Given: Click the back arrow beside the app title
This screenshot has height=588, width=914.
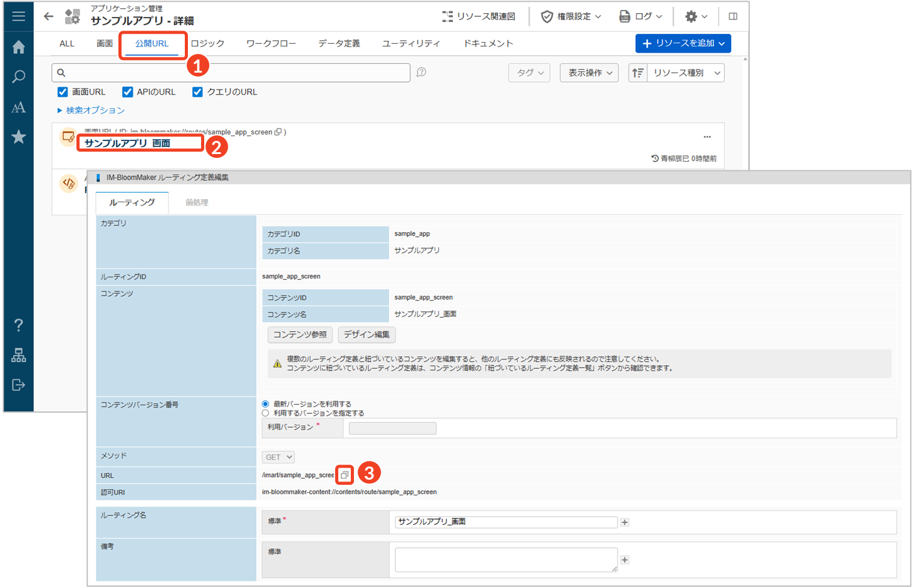Looking at the screenshot, I should [x=49, y=16].
